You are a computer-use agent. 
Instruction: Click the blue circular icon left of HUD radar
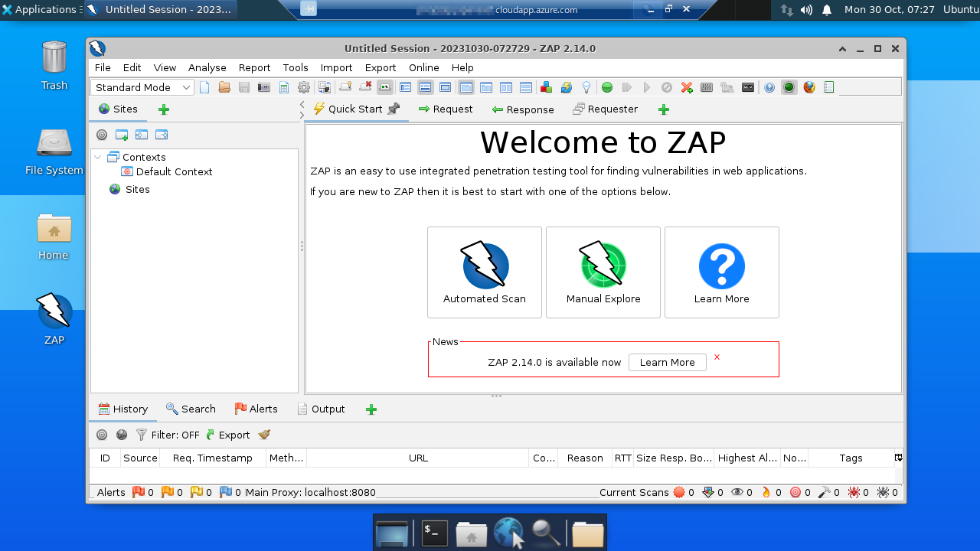(x=769, y=87)
